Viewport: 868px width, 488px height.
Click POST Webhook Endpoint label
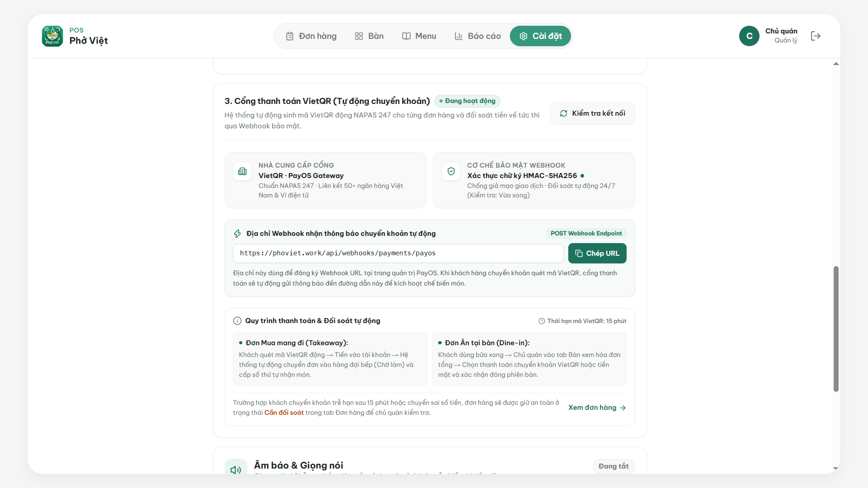click(586, 234)
